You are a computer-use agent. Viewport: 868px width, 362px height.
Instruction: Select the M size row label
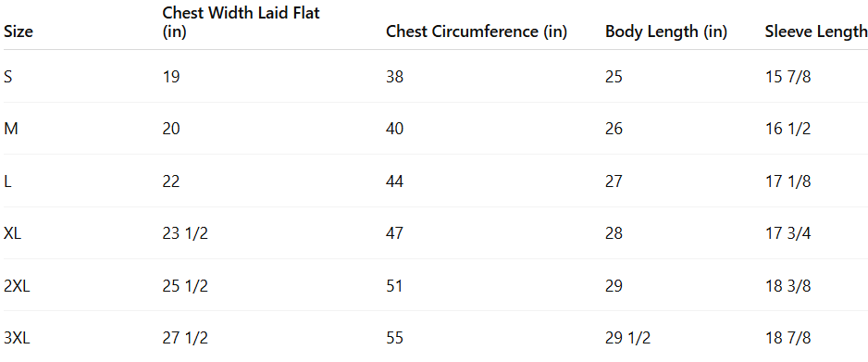10,129
